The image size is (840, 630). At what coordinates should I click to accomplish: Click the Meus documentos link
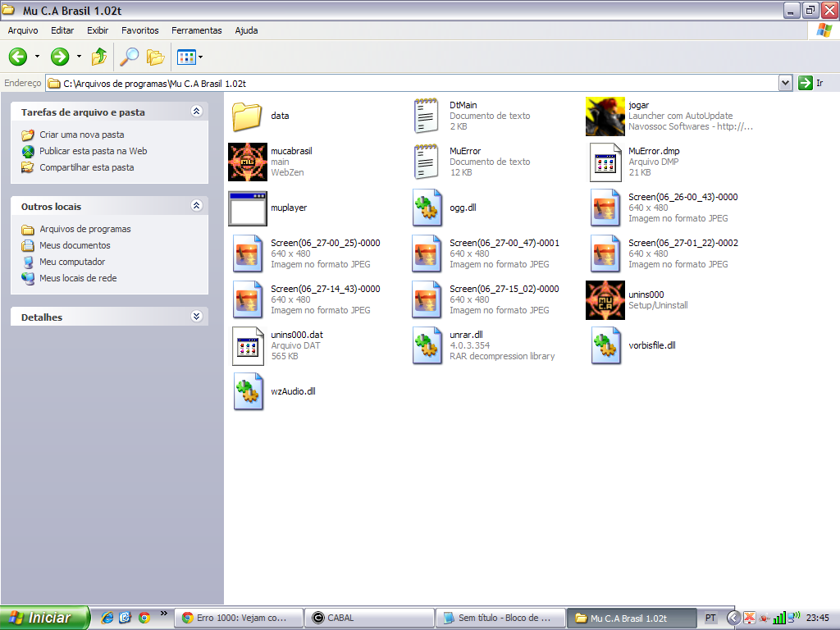75,245
